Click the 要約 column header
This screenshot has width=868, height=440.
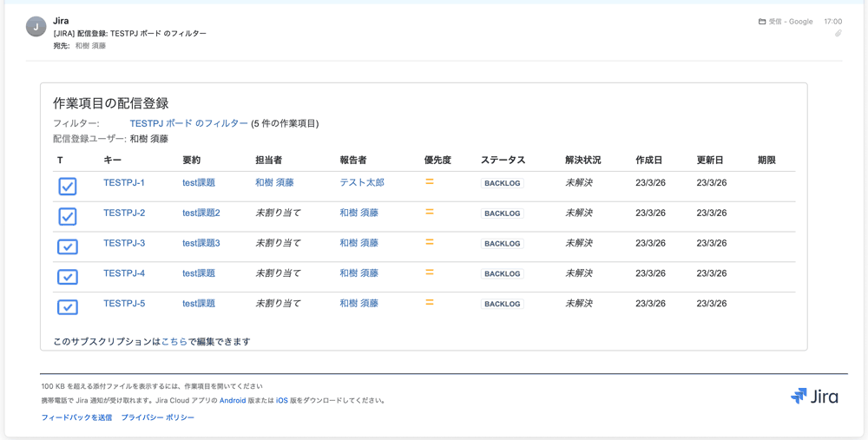[x=192, y=161]
